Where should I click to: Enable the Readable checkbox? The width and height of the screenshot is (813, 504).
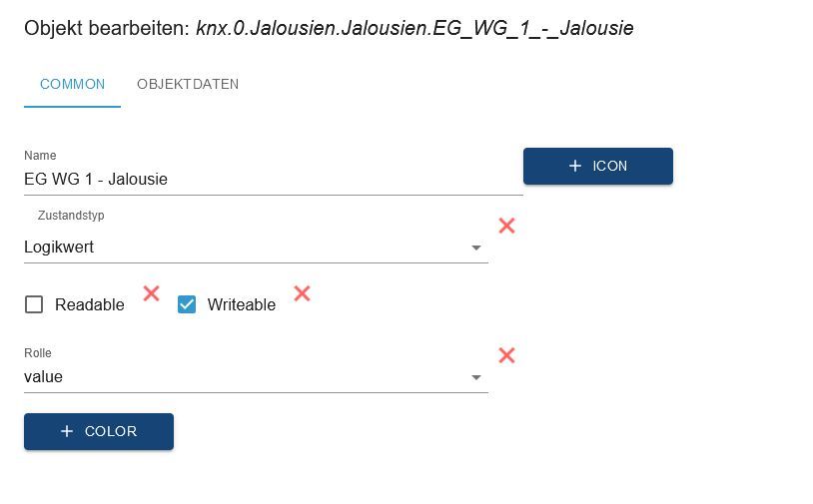[34, 304]
